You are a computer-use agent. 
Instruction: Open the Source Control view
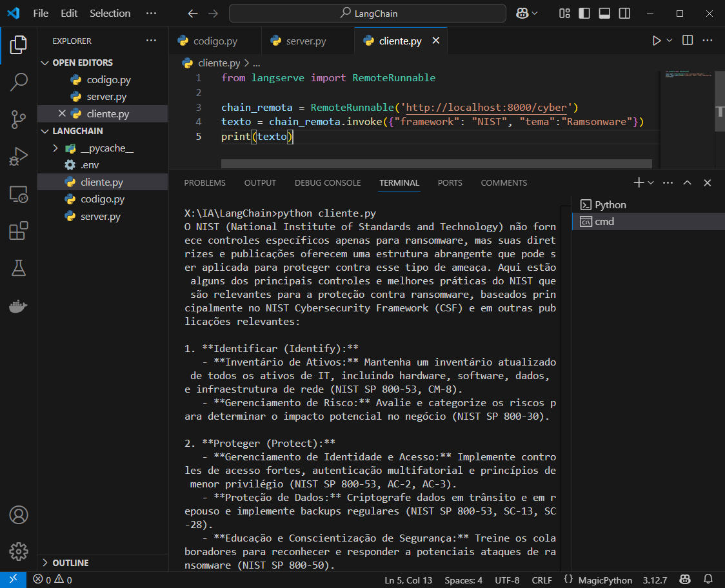tap(19, 119)
